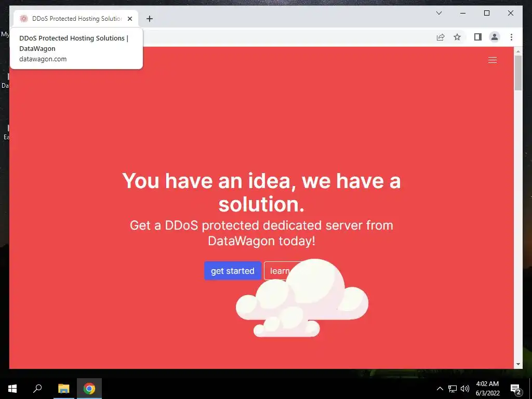Click the heading 'You have an idea, we have a solution.'
Image resolution: width=532 pixels, height=399 pixels.
261,192
